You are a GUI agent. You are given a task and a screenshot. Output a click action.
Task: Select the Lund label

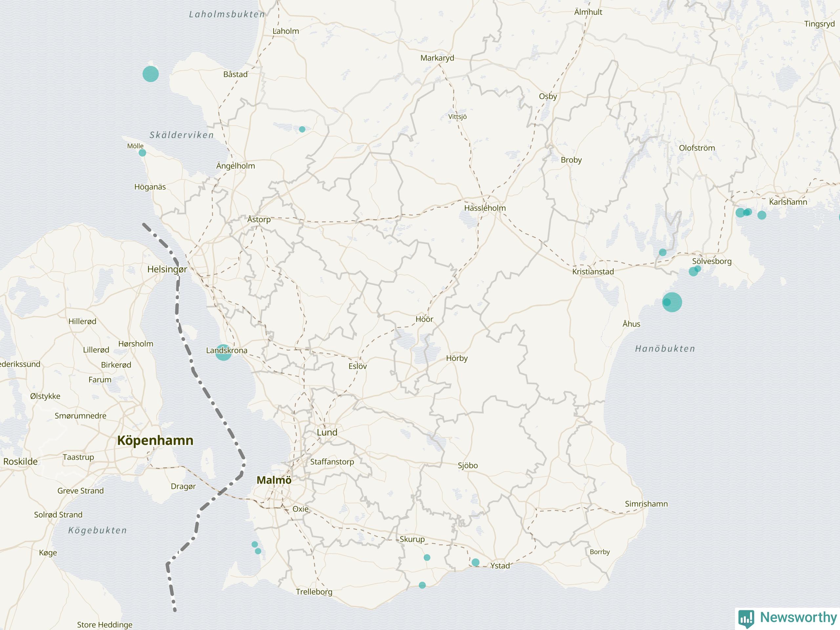[327, 432]
